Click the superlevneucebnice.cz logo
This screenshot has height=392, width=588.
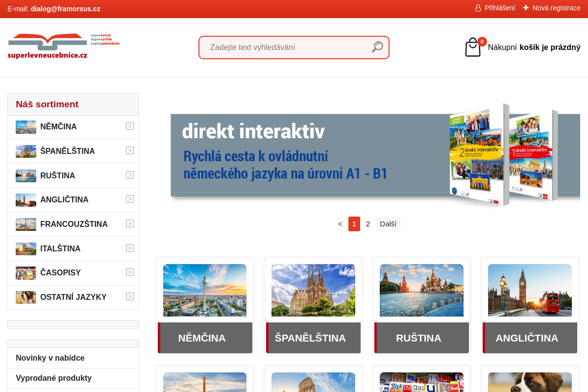coord(64,47)
